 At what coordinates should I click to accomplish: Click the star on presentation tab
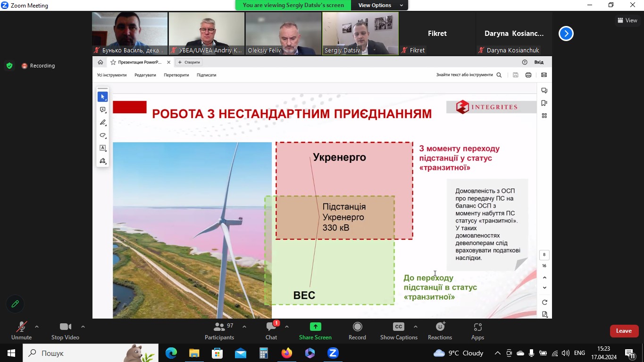pos(113,62)
